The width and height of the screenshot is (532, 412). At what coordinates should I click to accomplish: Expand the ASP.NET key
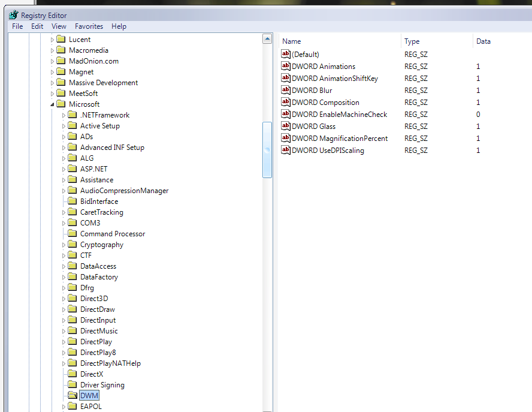(x=64, y=169)
